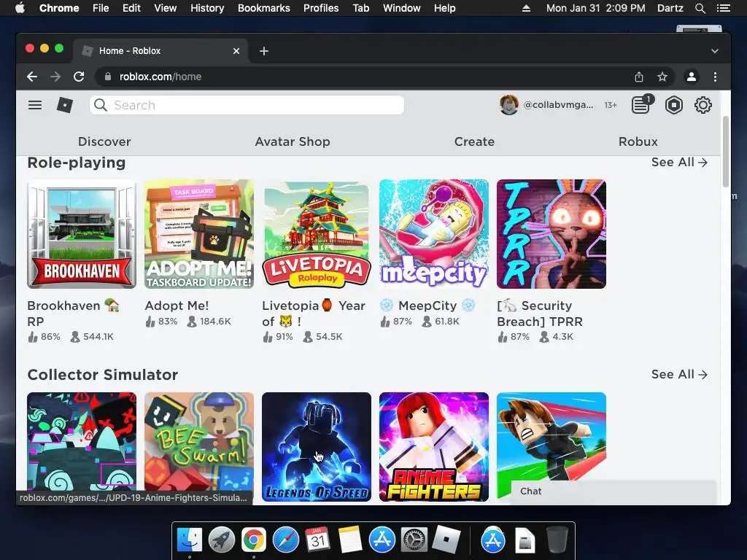Image resolution: width=747 pixels, height=560 pixels.
Task: Open Finder from the Dock
Action: [x=190, y=540]
